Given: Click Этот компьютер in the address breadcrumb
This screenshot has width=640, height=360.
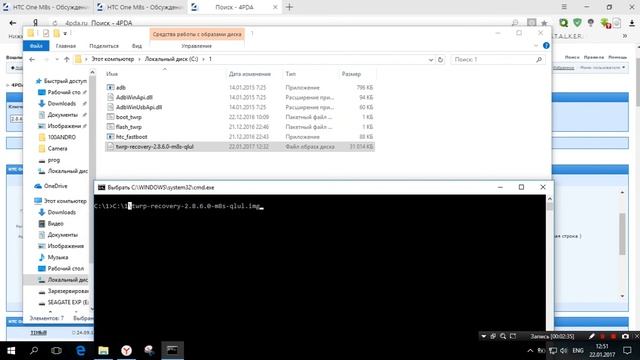Looking at the screenshot, I should (x=113, y=59).
